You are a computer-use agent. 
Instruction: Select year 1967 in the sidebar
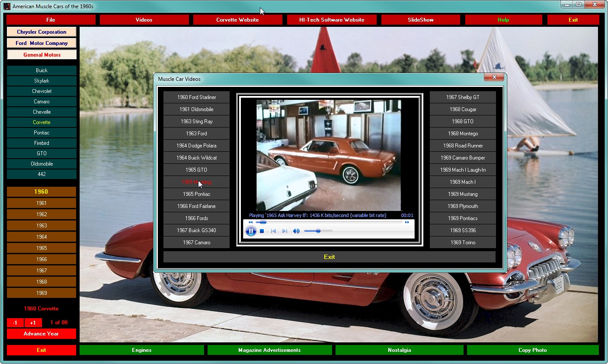[x=42, y=271]
